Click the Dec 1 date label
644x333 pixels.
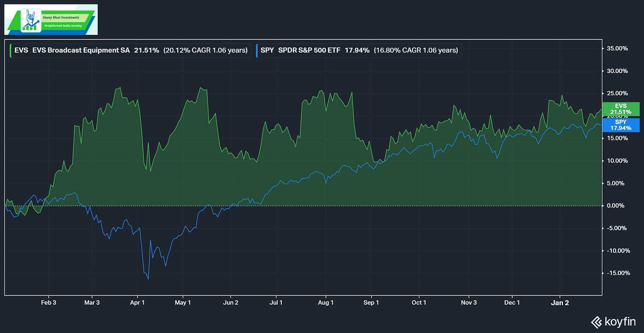pyautogui.click(x=512, y=303)
